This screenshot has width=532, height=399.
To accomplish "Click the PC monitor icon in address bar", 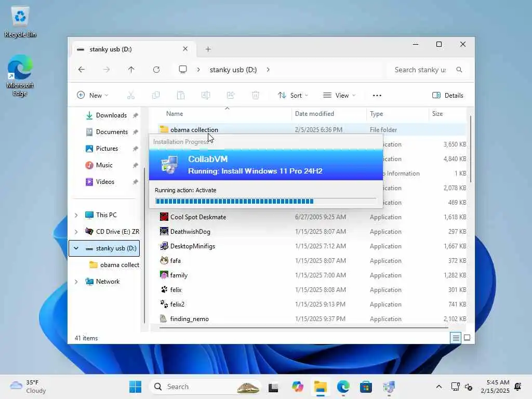I will (x=183, y=70).
